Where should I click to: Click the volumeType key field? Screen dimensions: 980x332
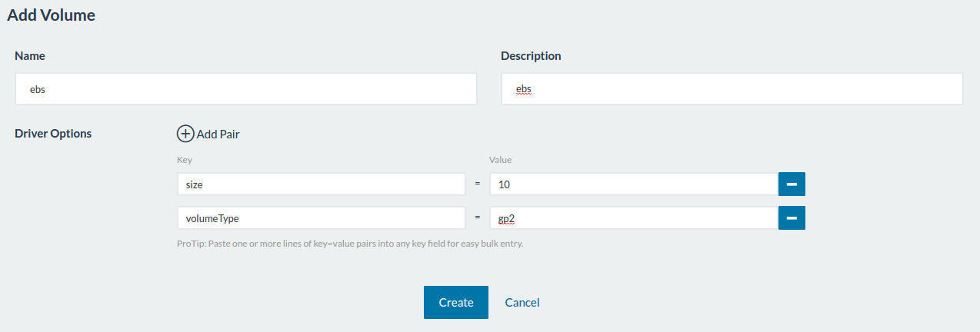[321, 218]
